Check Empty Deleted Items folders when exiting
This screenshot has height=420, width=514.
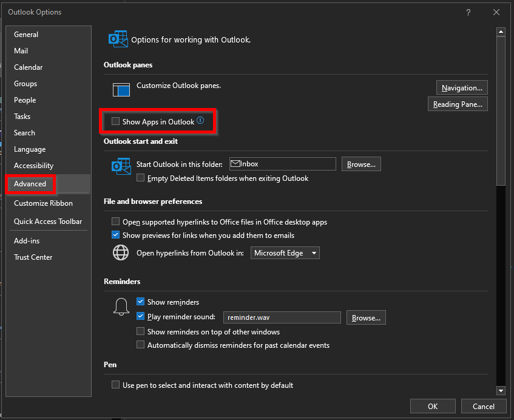[140, 178]
